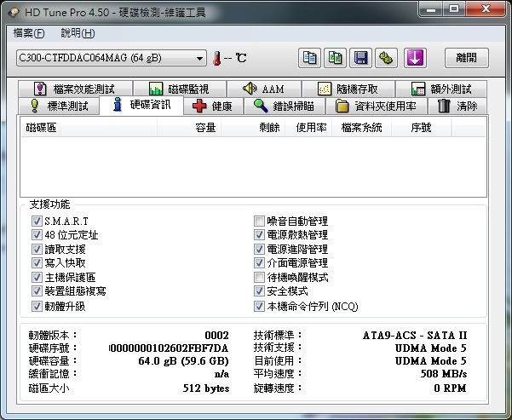Sort by the 序號 column header
The width and height of the screenshot is (512, 420).
tap(422, 128)
